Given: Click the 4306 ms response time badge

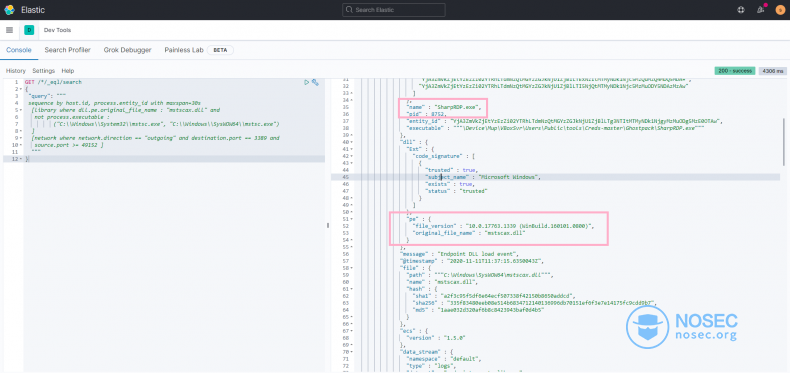Looking at the screenshot, I should [x=773, y=71].
